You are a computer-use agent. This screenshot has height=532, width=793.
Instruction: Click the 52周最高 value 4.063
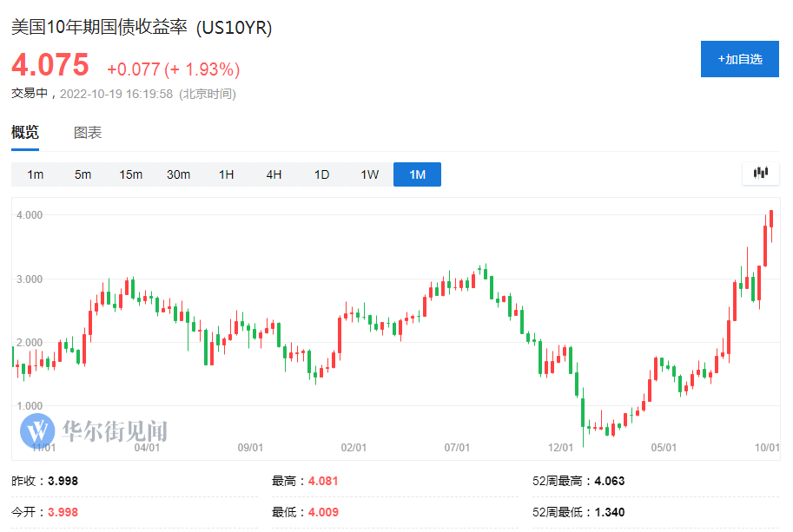(x=610, y=481)
